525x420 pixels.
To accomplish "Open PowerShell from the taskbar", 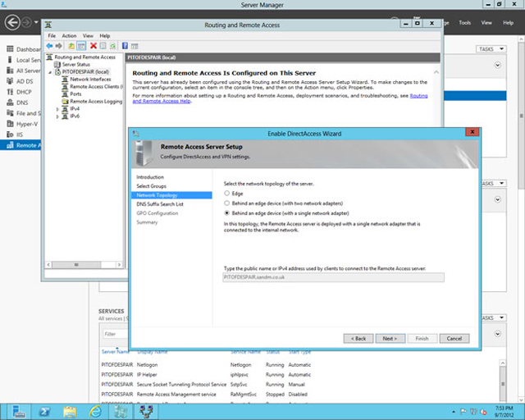I will 43,410.
